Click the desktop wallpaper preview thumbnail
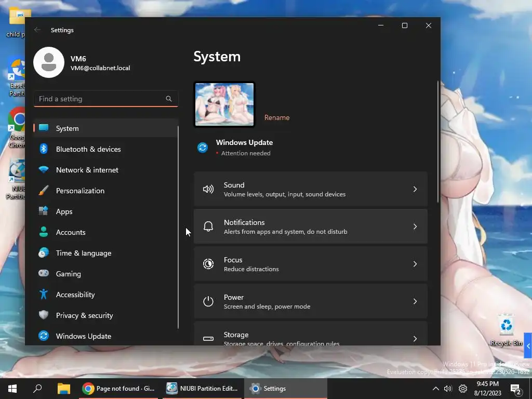The image size is (532, 399). 224,104
